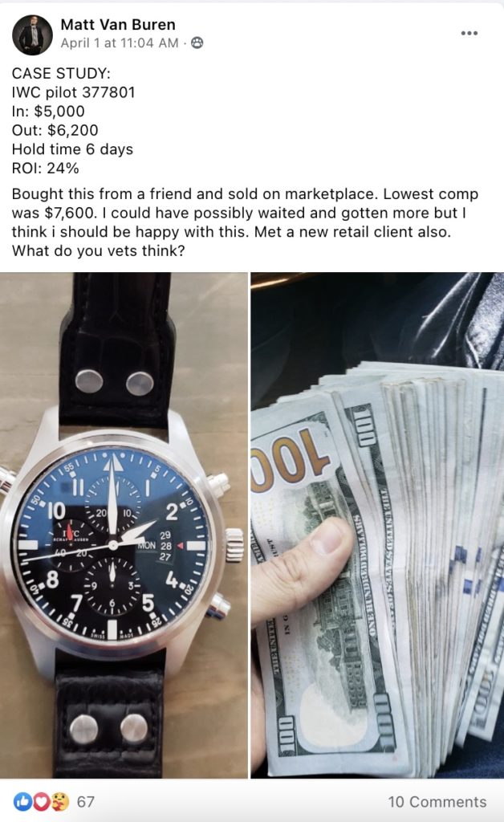Click the ROI: 24% text line
Screen dimensions: 504x822
45,169
